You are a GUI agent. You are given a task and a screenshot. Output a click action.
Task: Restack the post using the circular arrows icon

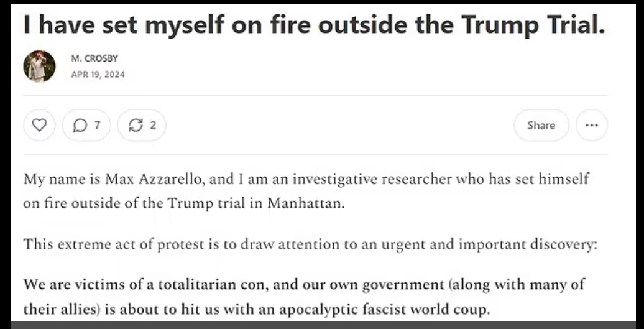point(136,125)
